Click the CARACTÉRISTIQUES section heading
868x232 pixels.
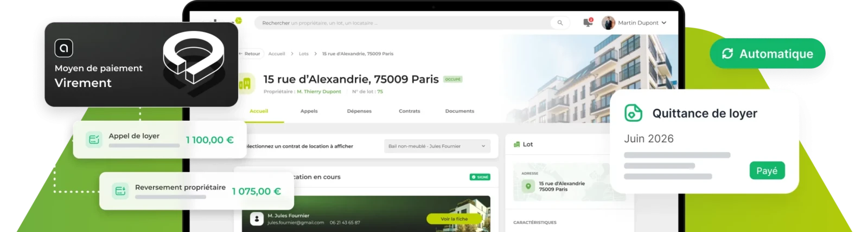click(x=535, y=223)
